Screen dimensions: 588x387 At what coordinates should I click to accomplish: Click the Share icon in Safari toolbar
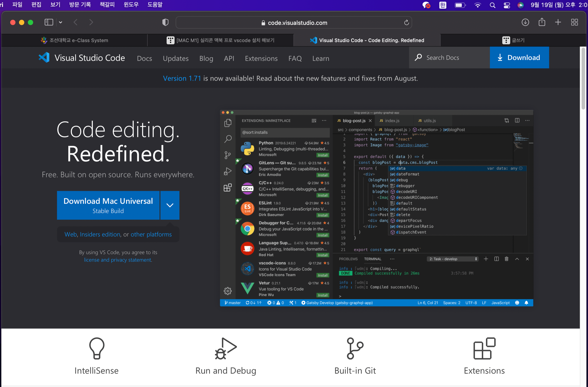(x=542, y=22)
